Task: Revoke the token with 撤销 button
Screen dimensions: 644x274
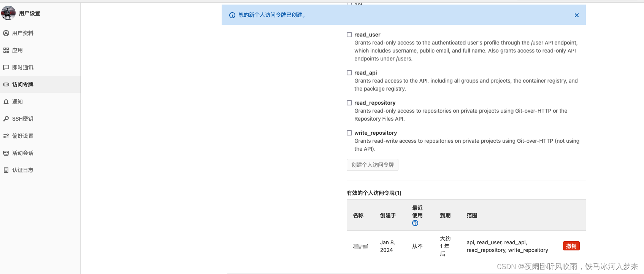Action: (571, 246)
